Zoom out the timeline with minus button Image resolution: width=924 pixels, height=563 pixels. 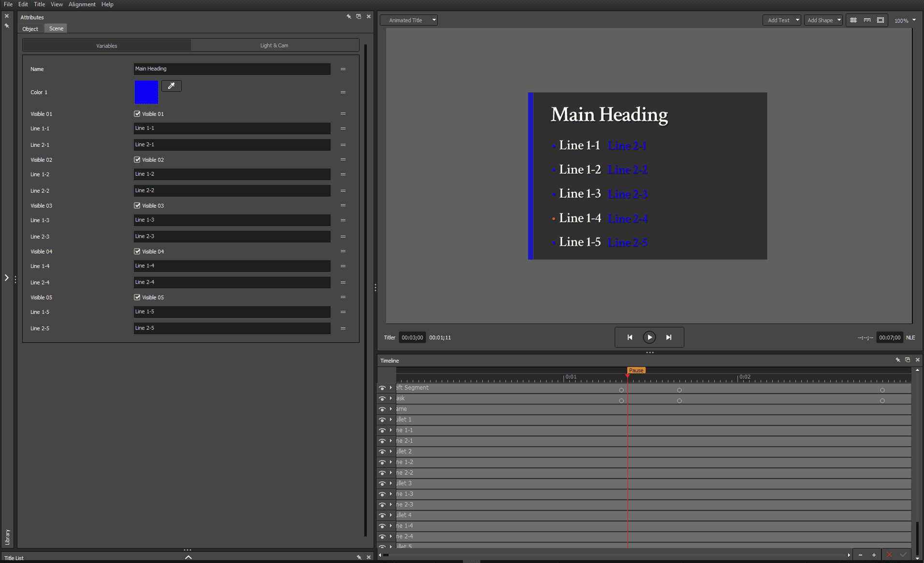[860, 555]
